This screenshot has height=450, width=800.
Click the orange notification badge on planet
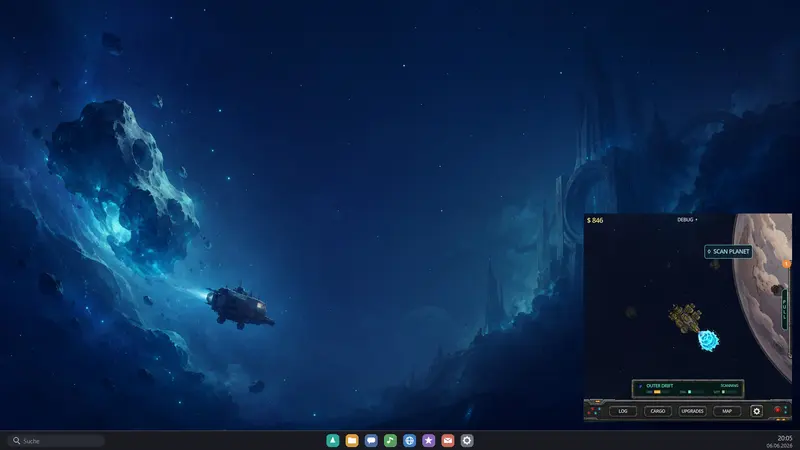(x=786, y=264)
